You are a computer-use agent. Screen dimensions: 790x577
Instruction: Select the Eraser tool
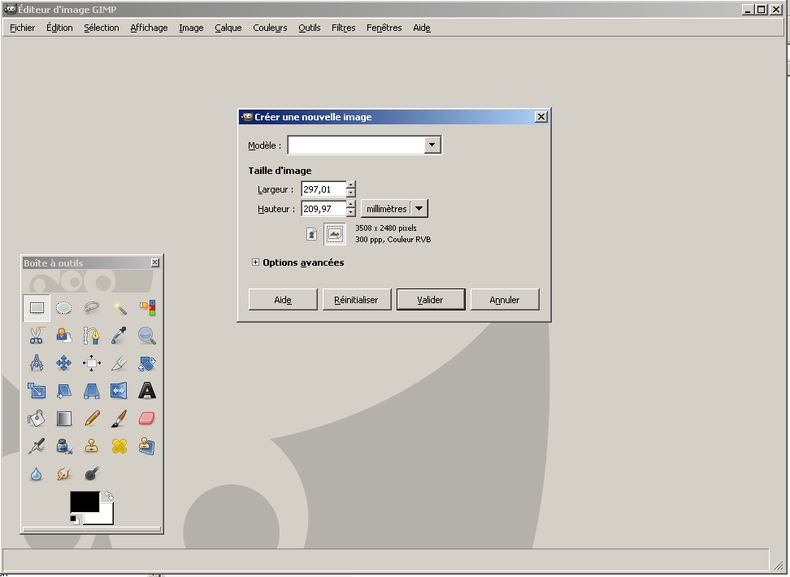147,418
